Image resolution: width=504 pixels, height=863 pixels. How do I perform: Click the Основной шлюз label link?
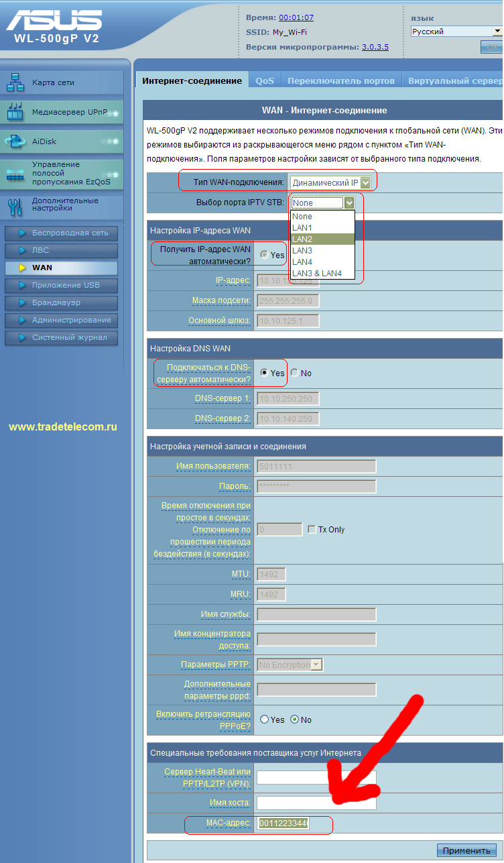pos(220,321)
